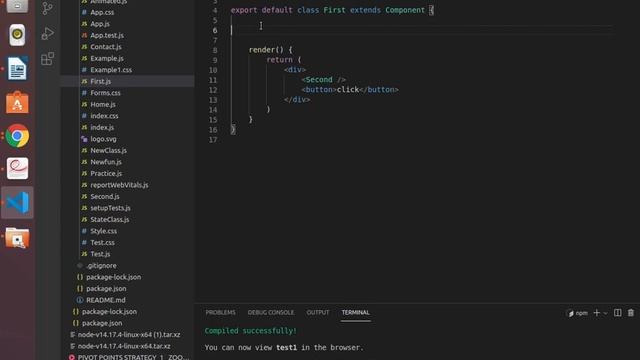The image size is (640, 360).
Task: Open Contact.js file
Action: (106, 47)
